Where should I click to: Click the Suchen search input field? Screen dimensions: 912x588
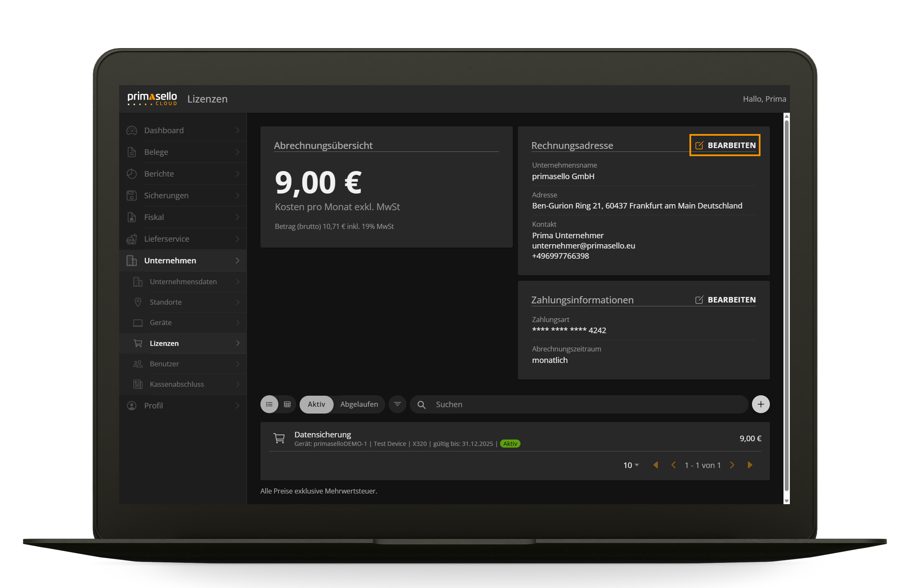[x=511, y=404]
